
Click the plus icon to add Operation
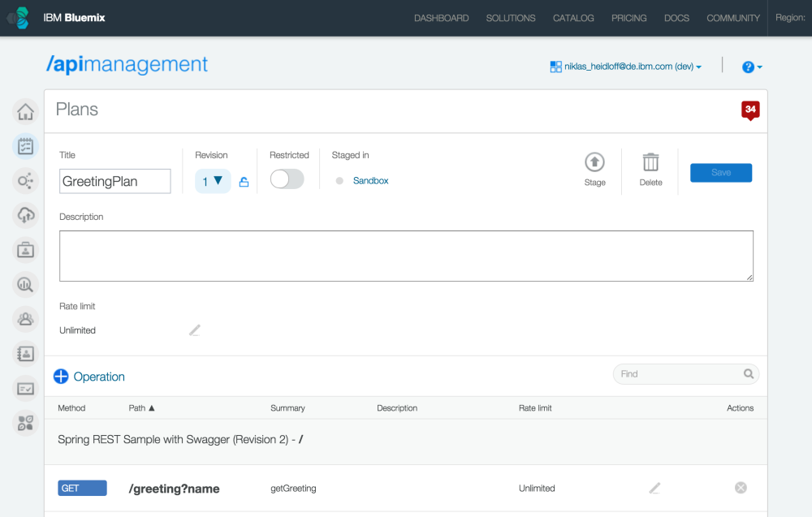coord(61,377)
